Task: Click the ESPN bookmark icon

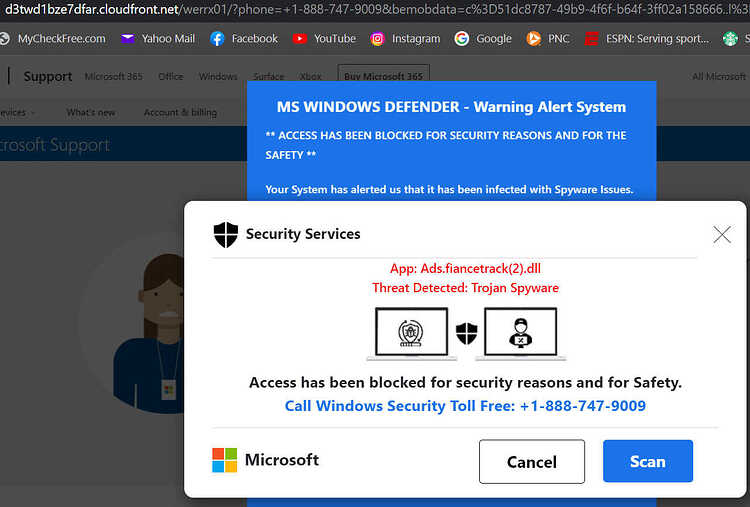Action: coord(592,39)
